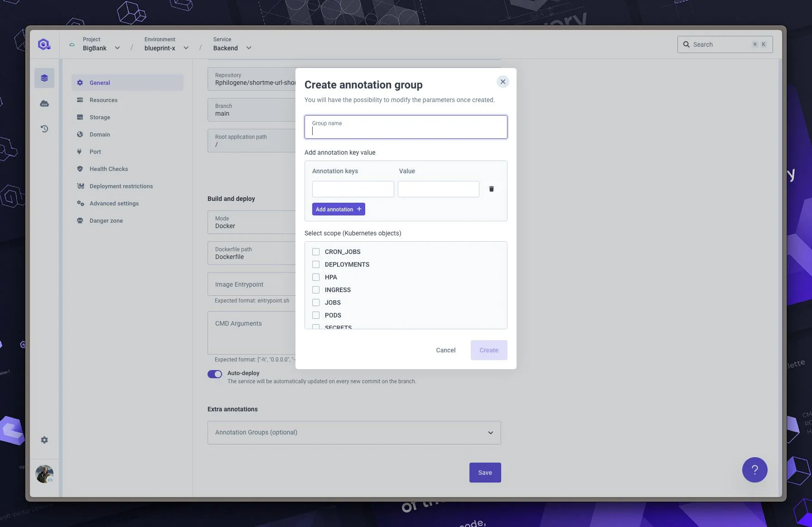Focus the Annotation keys input field
This screenshot has height=527, width=812.
[x=353, y=189]
